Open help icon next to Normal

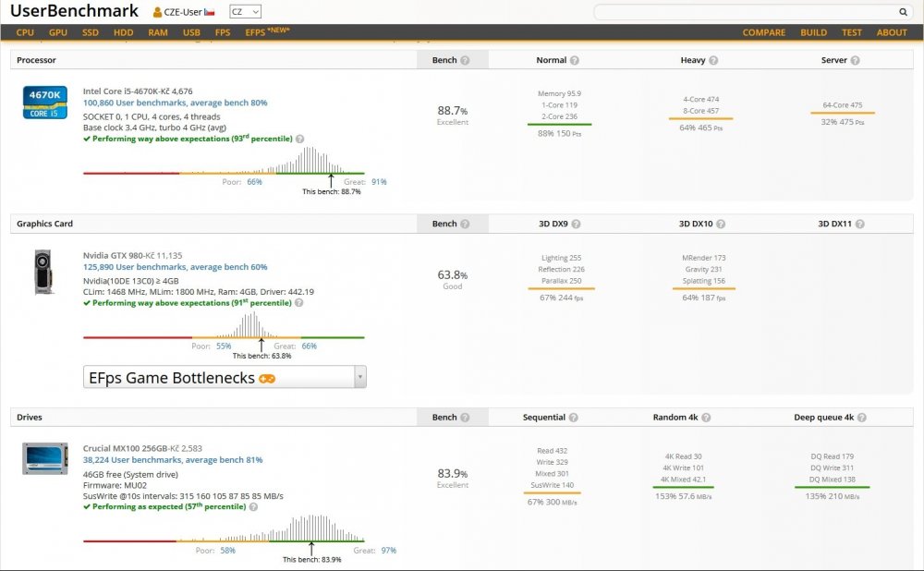pos(575,60)
